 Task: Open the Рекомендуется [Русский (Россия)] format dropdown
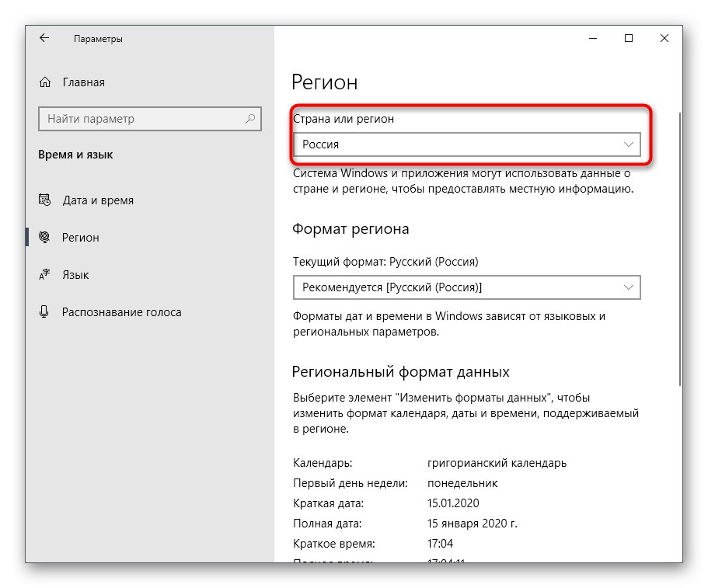click(459, 287)
